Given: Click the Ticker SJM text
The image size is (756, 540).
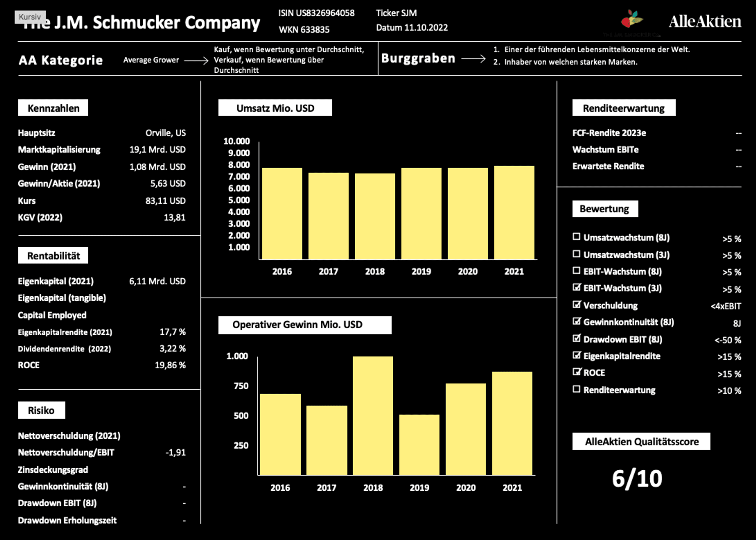Looking at the screenshot, I should tap(396, 13).
